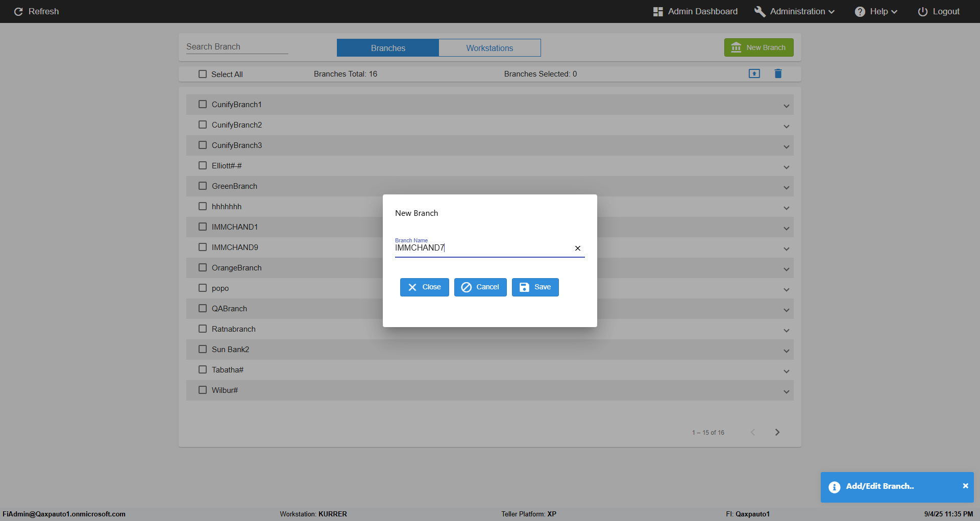Expand the GreenBranch row
Screen dimensions: 980x521
pos(786,187)
